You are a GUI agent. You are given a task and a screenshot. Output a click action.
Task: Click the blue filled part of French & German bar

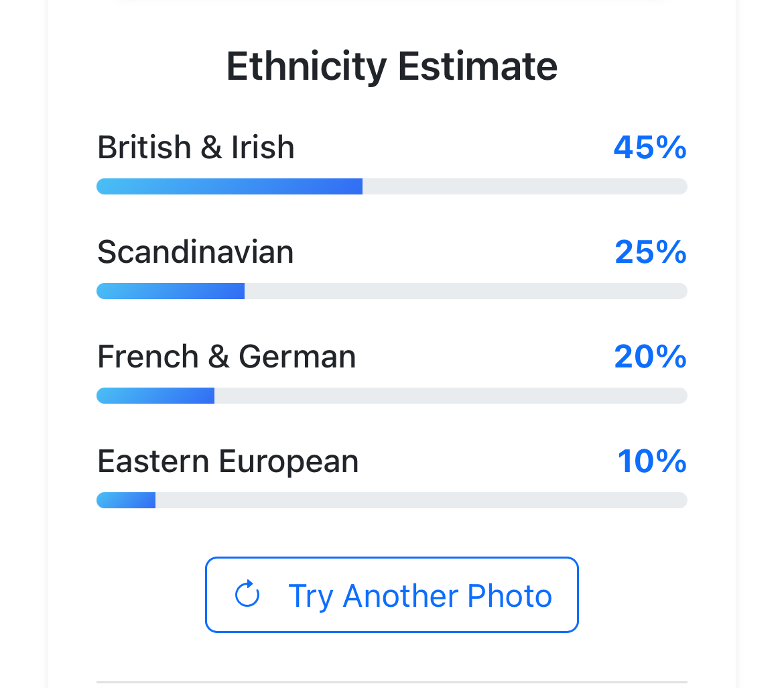(155, 395)
